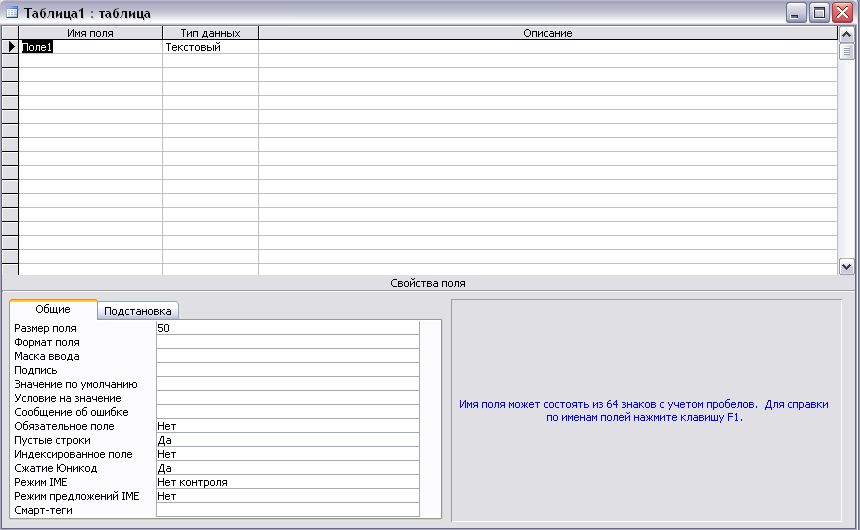Screen dimensions: 860x530
Task: Click the scroll up arrow of the field grid
Action: point(847,34)
